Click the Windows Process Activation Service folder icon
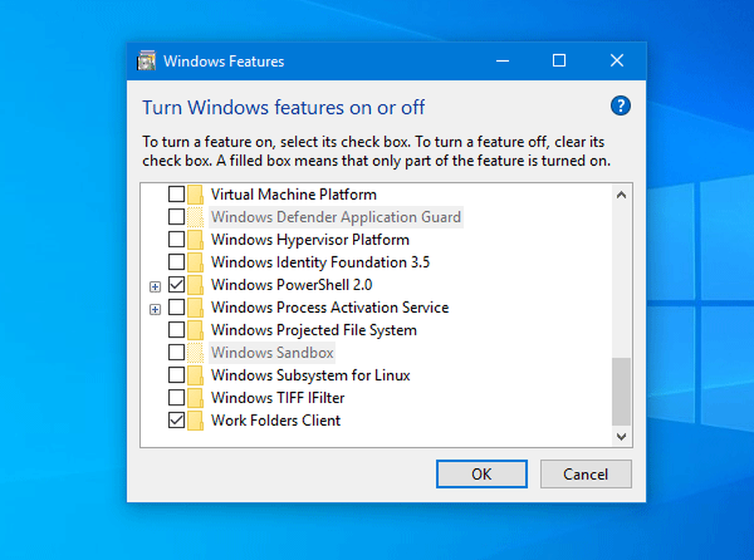 click(195, 308)
